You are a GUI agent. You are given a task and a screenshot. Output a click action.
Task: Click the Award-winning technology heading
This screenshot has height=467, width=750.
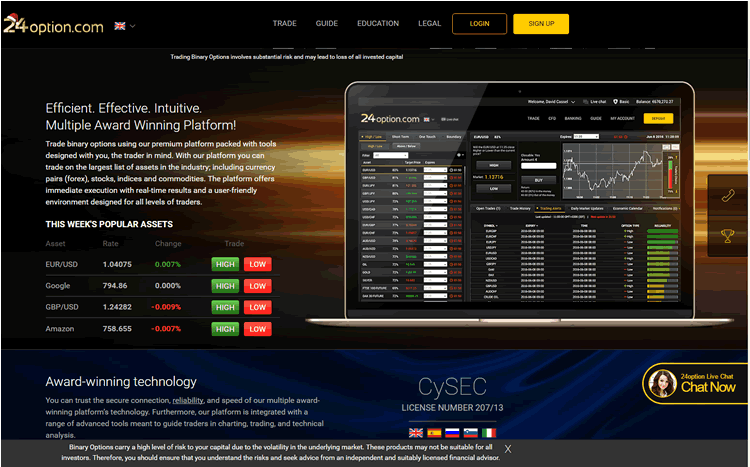121,381
